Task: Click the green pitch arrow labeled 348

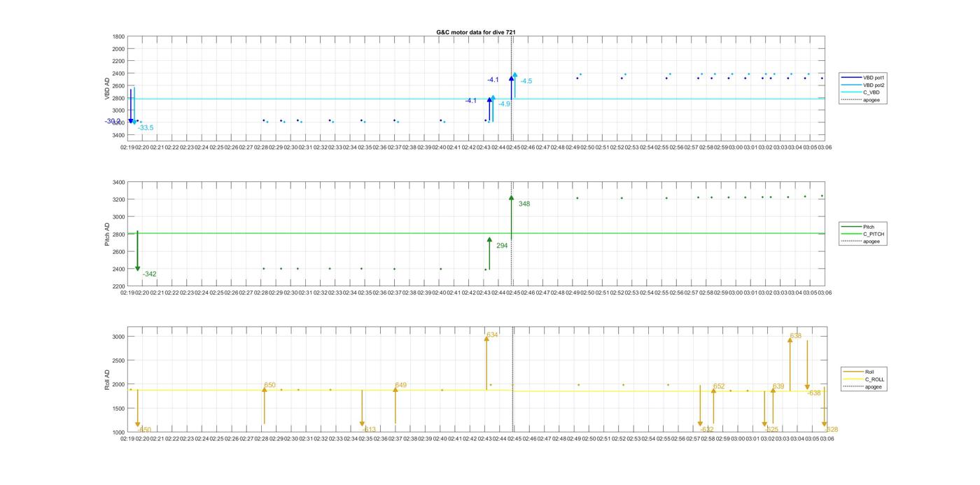Action: click(x=512, y=218)
